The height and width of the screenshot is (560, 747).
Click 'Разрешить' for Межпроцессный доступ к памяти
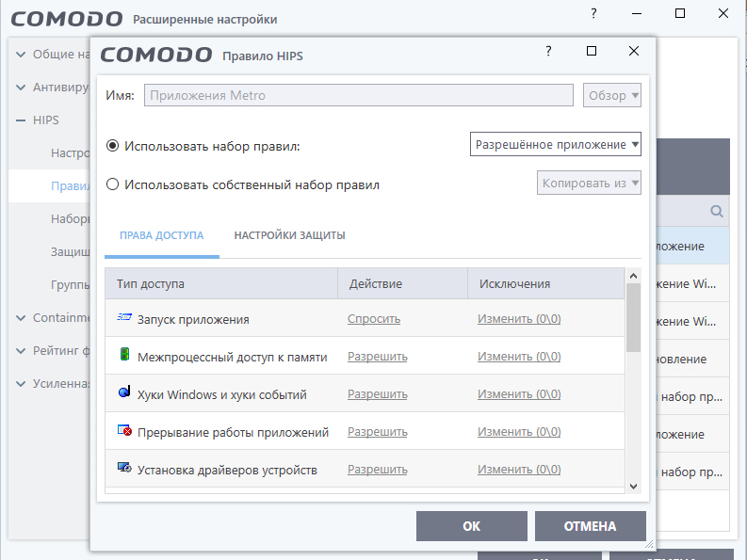point(378,356)
